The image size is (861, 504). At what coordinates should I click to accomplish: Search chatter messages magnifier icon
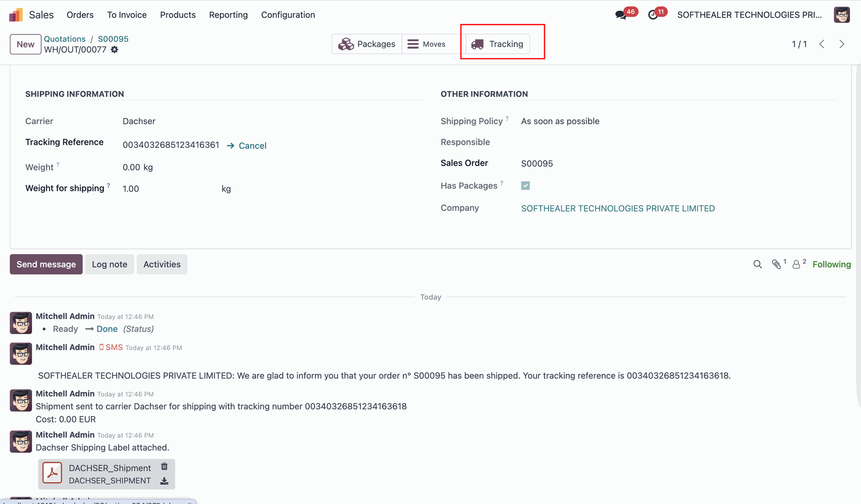[x=757, y=265]
